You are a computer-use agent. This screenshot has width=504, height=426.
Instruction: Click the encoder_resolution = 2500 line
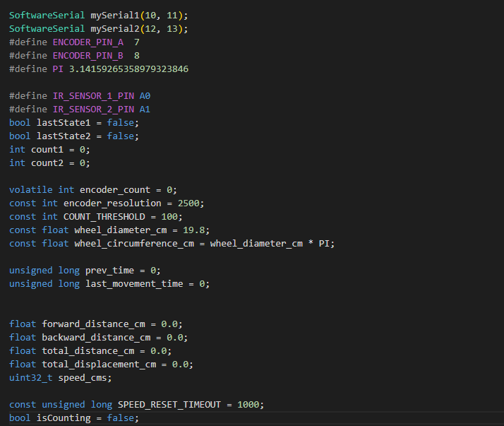point(107,203)
